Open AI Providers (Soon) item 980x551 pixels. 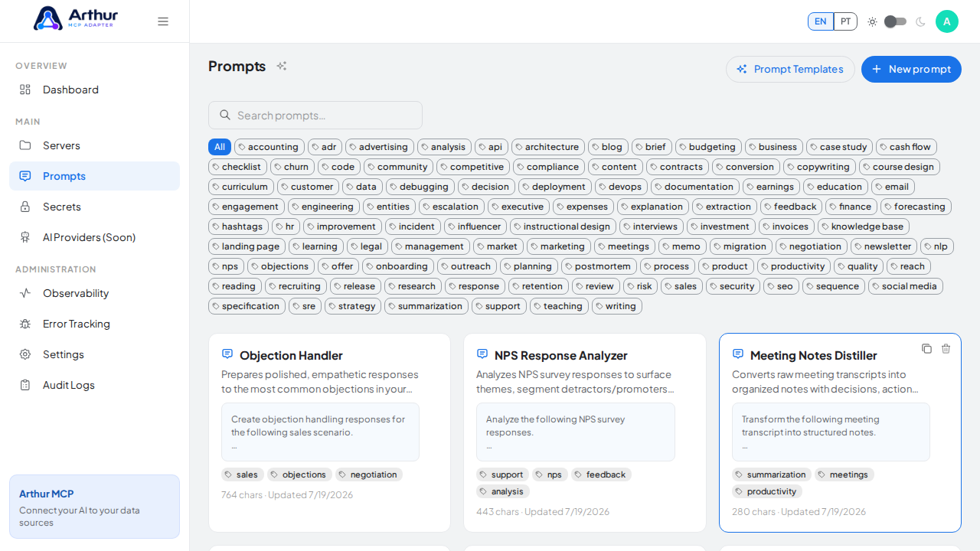pos(94,237)
